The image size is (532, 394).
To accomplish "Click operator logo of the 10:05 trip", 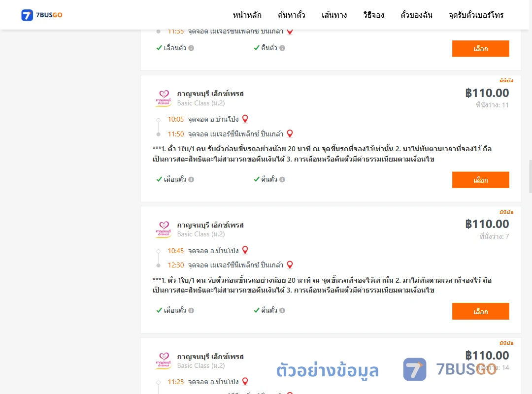I will coord(164,98).
